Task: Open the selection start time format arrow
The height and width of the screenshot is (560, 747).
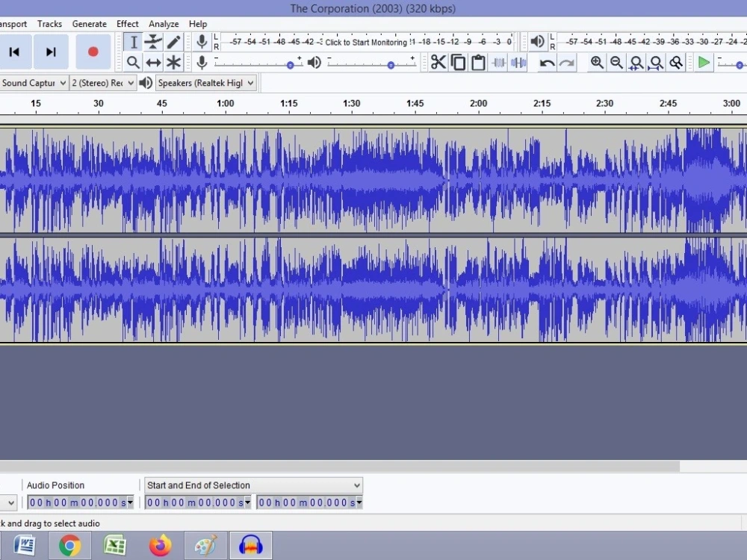Action: [248, 503]
